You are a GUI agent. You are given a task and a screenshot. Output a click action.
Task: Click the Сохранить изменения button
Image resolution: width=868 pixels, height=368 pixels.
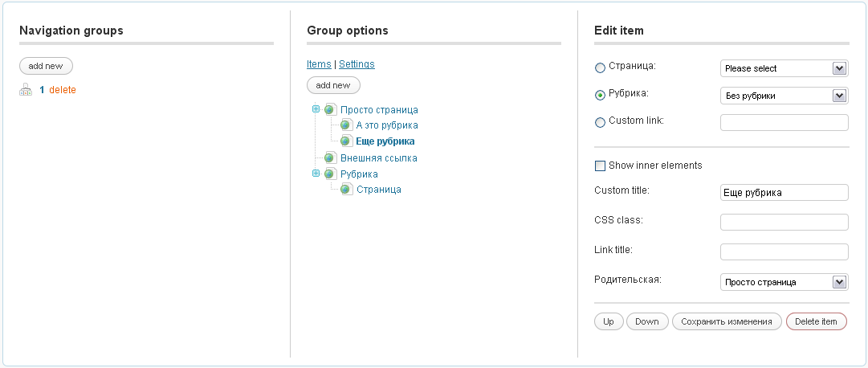(x=727, y=321)
